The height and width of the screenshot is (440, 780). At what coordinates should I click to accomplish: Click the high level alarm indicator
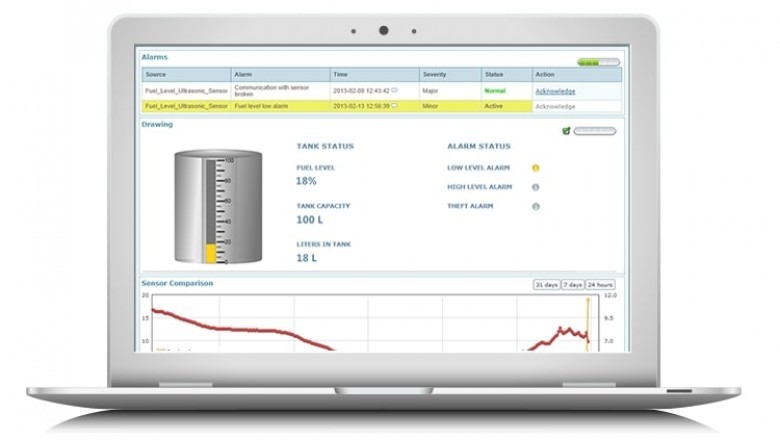tap(536, 187)
